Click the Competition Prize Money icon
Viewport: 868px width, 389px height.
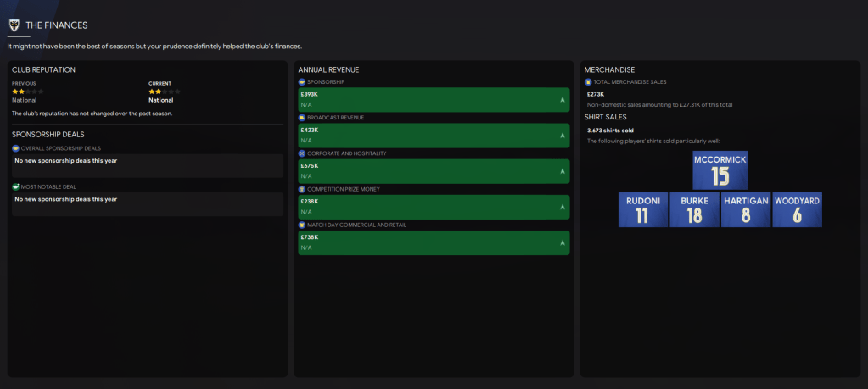coord(302,188)
